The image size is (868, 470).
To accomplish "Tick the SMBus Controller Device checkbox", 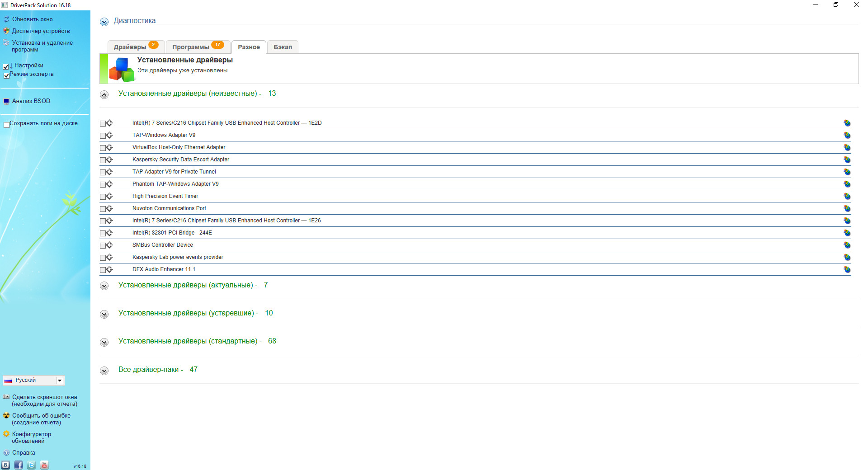I will pos(103,245).
